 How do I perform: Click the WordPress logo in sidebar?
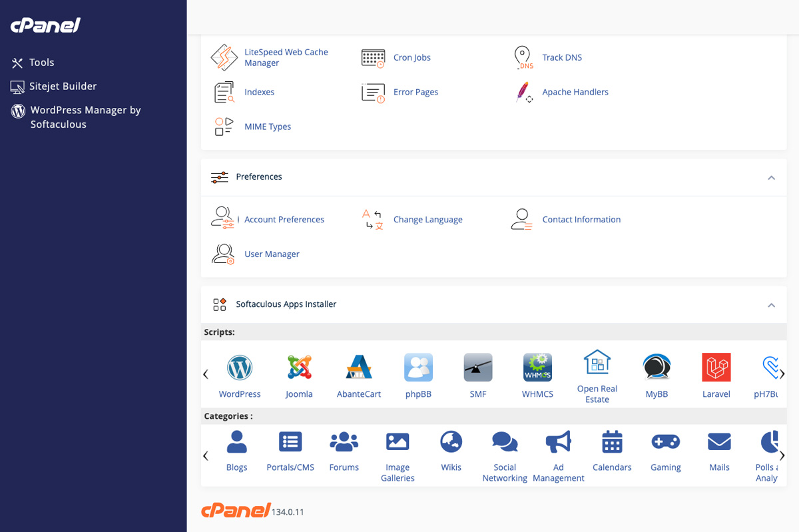pyautogui.click(x=18, y=111)
